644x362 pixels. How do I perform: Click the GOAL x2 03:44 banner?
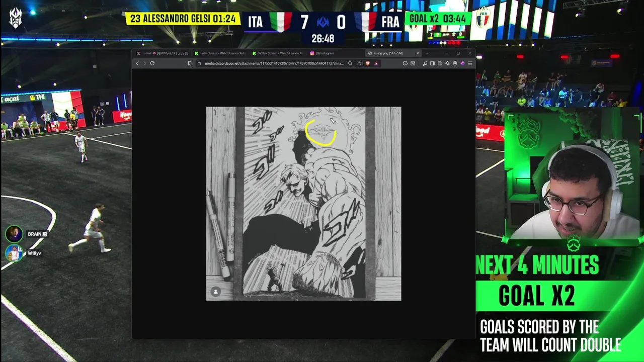[439, 19]
